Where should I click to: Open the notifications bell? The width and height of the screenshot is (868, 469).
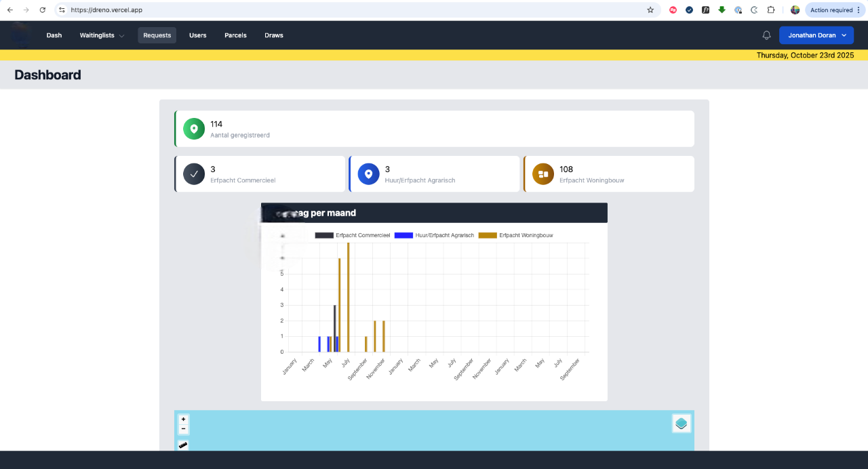[x=767, y=35]
